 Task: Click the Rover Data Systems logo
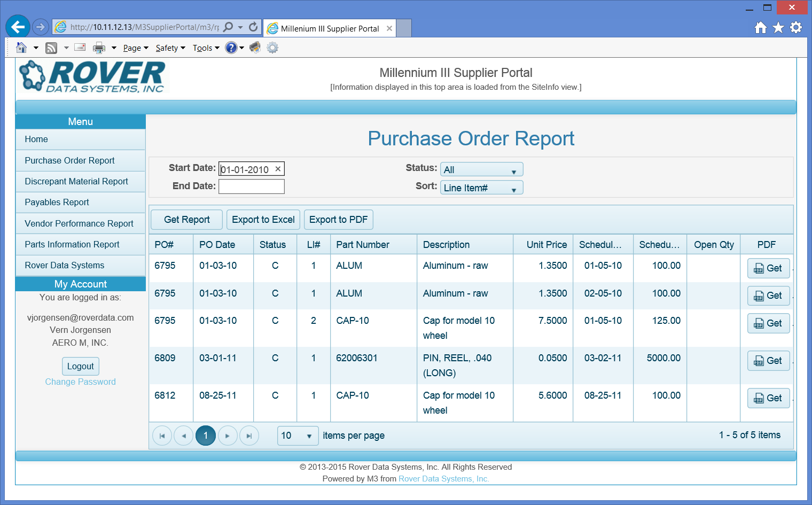click(92, 77)
